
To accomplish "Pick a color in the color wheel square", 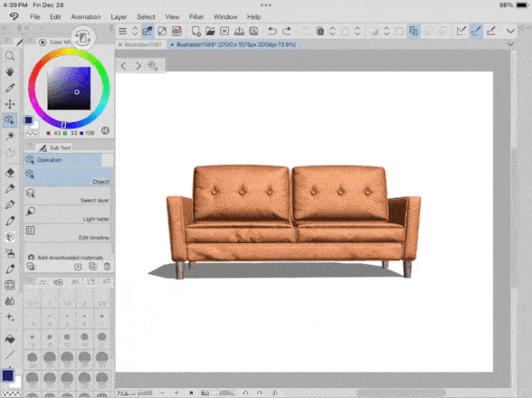I will [x=69, y=89].
